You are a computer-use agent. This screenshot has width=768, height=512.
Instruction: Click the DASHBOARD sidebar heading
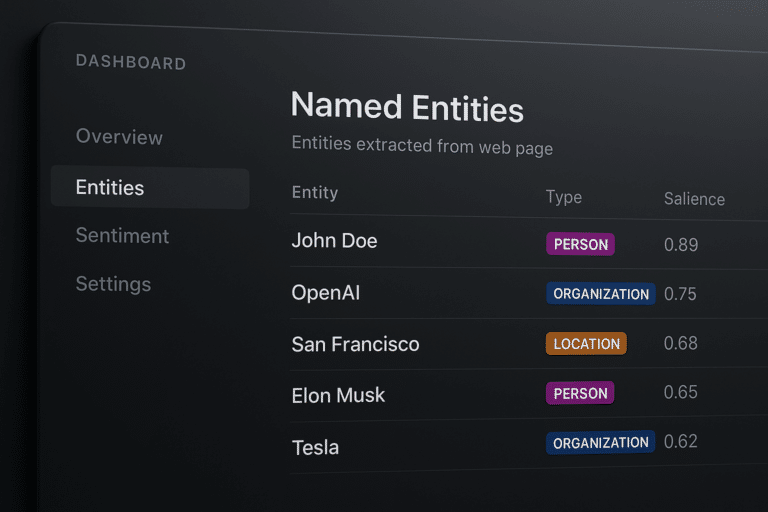tap(131, 63)
